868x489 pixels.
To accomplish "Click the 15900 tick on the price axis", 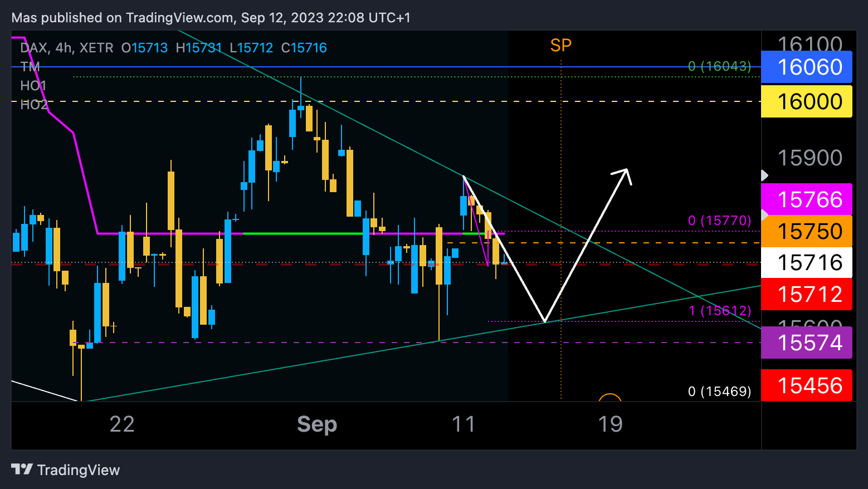I will tap(810, 158).
